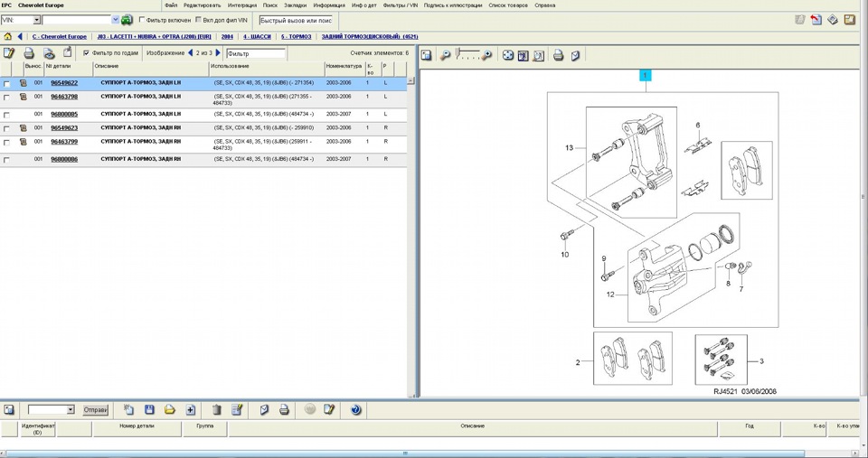Click callout number 1 on the illustration
The image size is (868, 458).
pyautogui.click(x=646, y=75)
